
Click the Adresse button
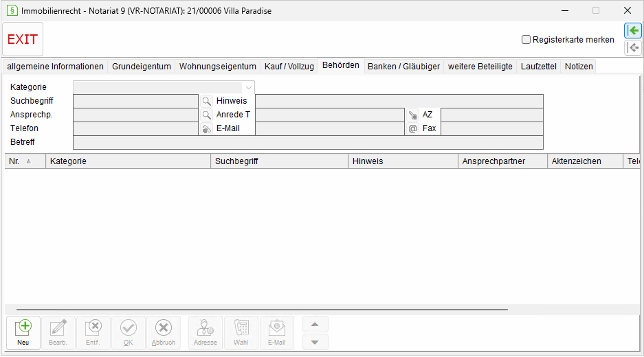tap(206, 333)
